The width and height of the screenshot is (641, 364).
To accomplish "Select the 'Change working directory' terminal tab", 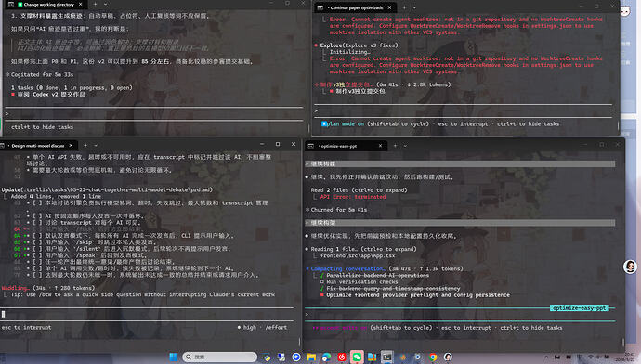I will pyautogui.click(x=46, y=4).
